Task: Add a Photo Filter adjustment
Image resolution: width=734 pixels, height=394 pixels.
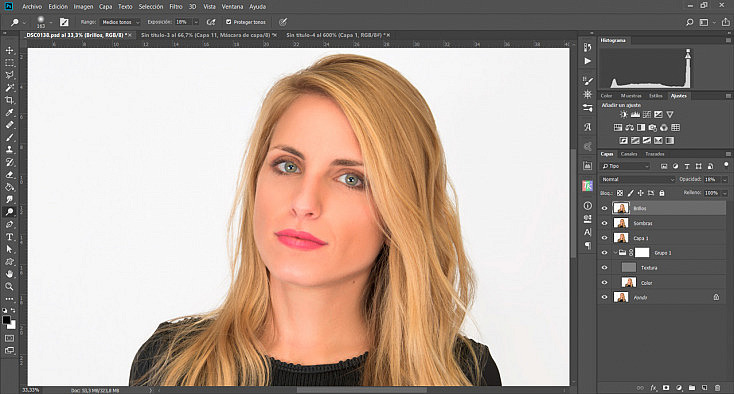Action: pyautogui.click(x=653, y=127)
